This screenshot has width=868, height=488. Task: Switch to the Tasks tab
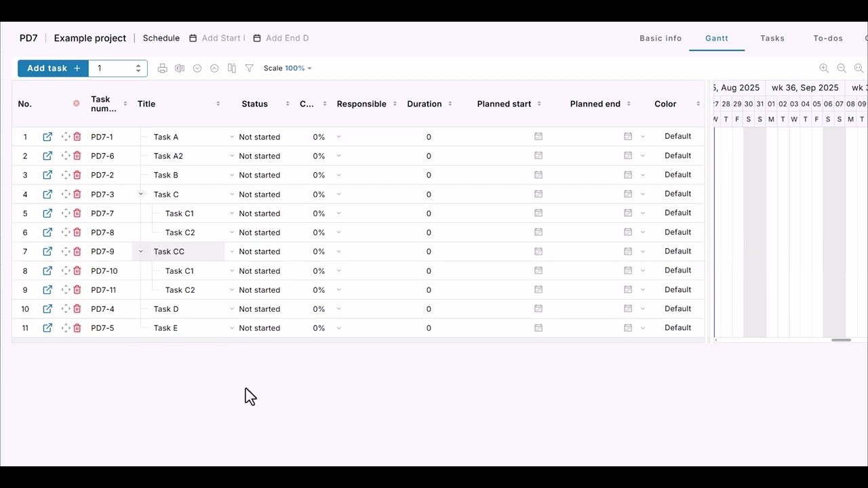coord(772,39)
